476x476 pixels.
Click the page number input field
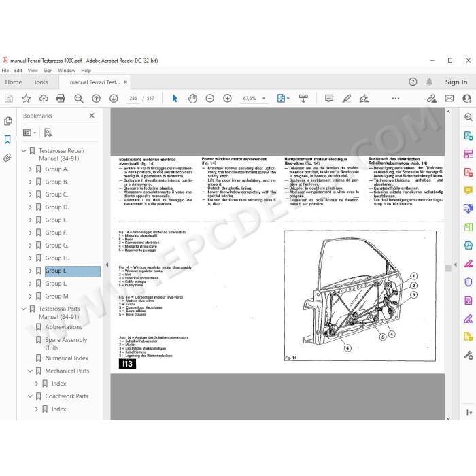pos(133,99)
